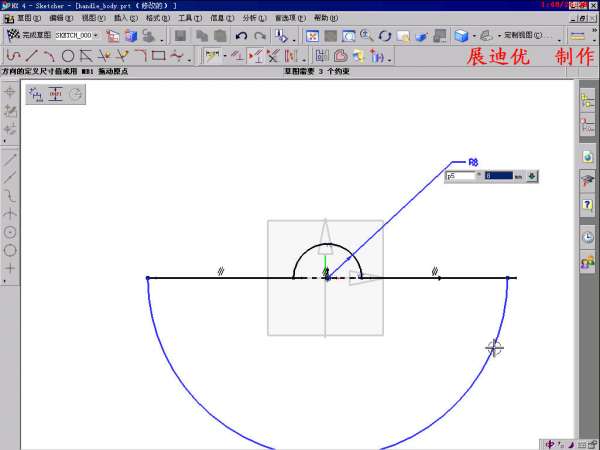Viewport: 600px width, 450px height.
Task: Open the dimension value options dropdown arrow
Action: [x=531, y=176]
